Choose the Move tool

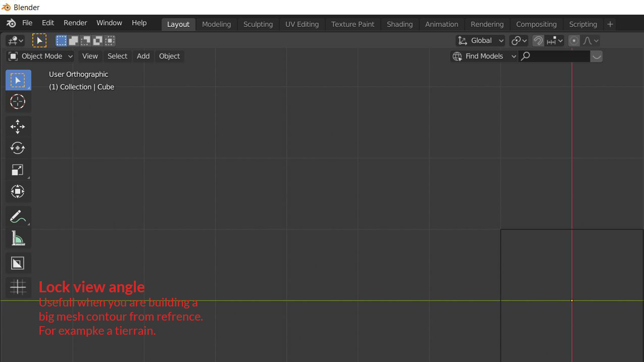click(x=18, y=127)
